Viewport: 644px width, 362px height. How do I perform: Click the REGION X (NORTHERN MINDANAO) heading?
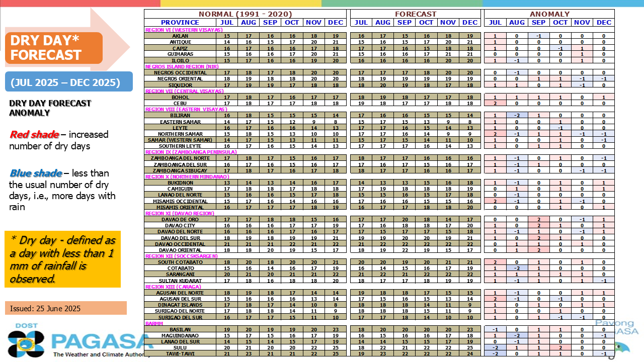point(187,176)
